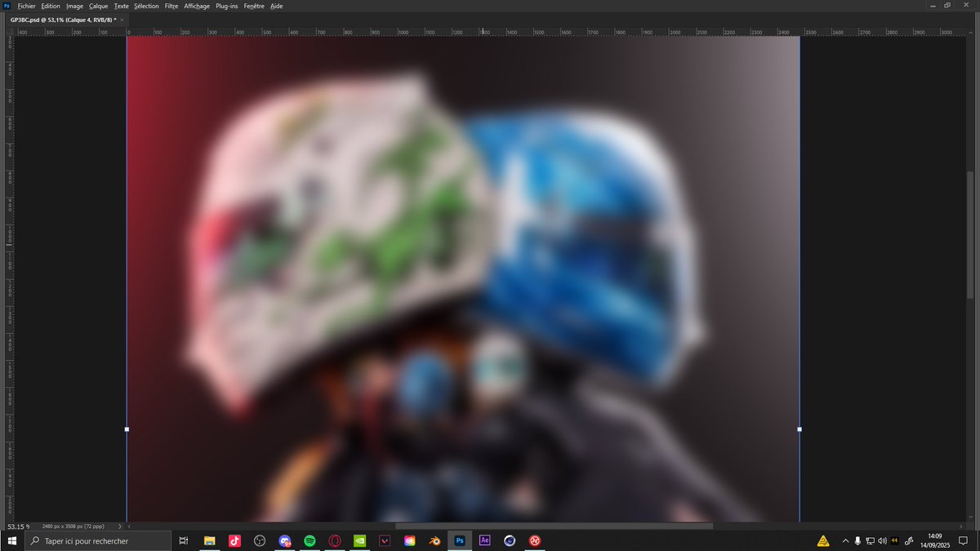Open the red circular app on the taskbar

click(x=535, y=540)
